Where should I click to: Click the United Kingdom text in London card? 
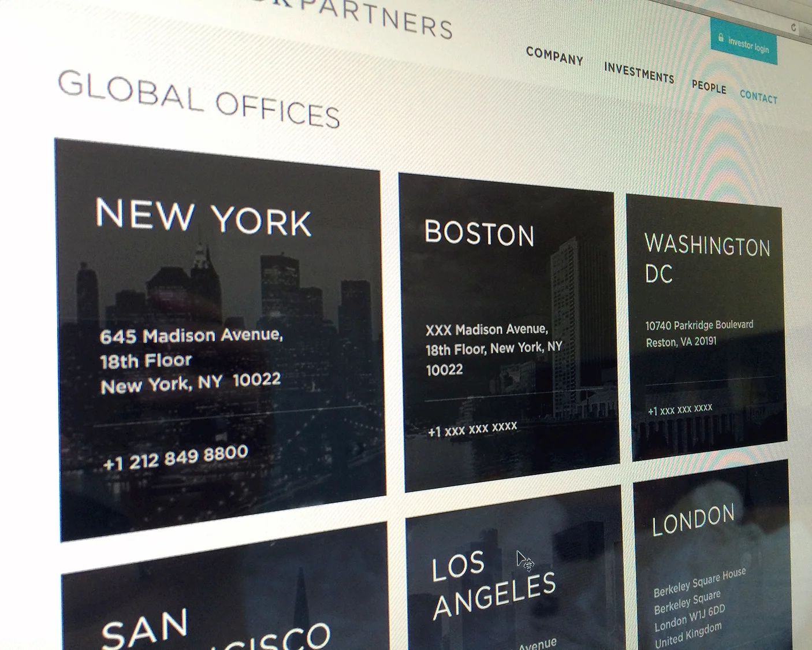coord(688,636)
